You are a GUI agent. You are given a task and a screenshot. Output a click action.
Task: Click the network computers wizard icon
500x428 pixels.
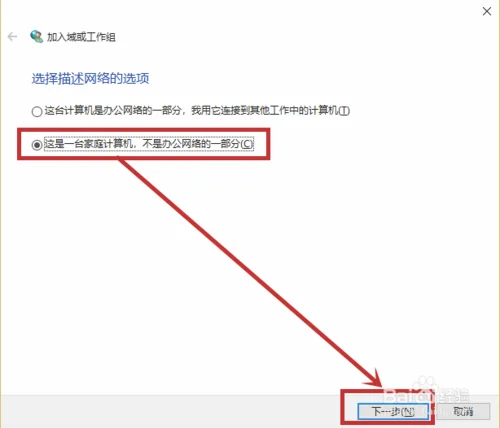pos(36,37)
